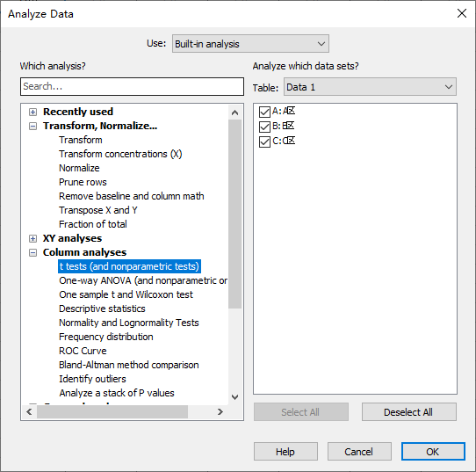Click the horizontal scroll-right arrow
The width and height of the screenshot is (476, 472).
tap(220, 412)
